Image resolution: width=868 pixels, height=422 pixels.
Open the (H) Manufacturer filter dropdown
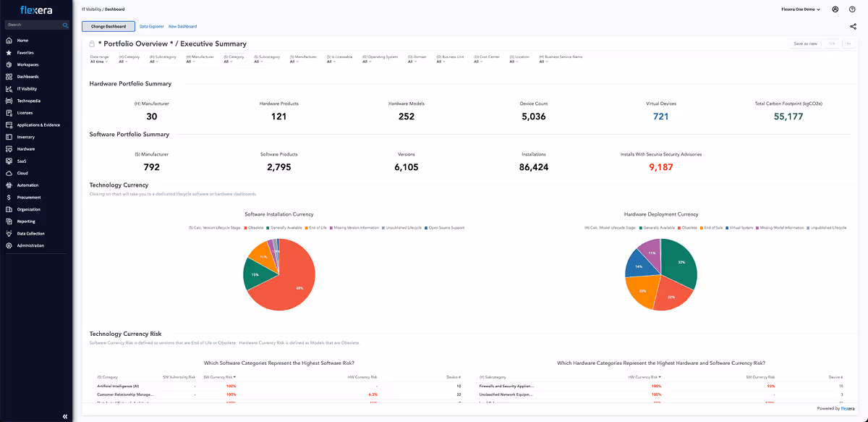200,59
